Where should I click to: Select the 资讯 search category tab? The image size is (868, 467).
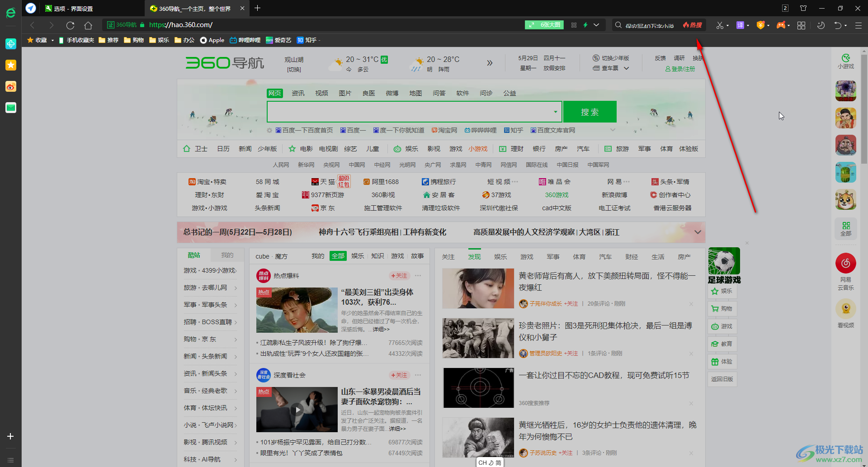point(298,93)
